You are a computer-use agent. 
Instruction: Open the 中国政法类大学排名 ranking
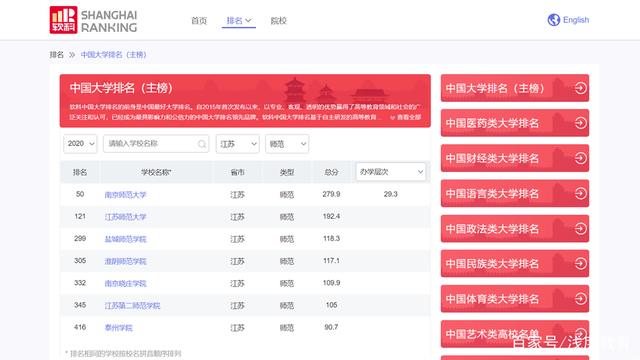515,229
